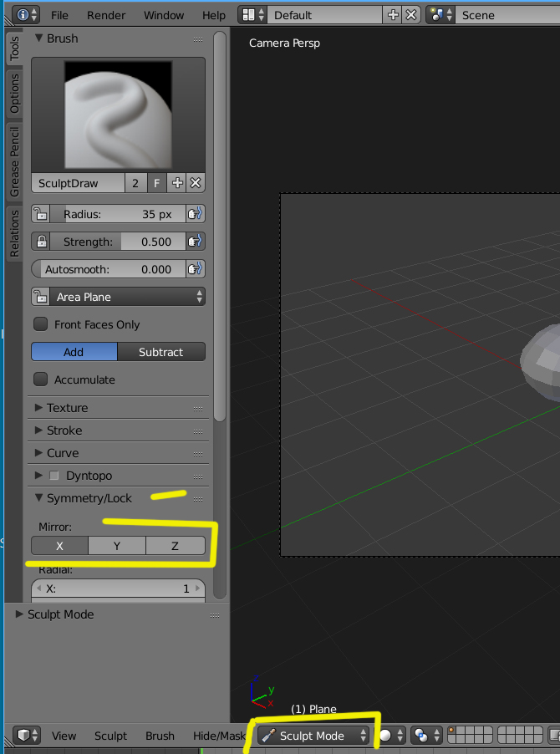The image size is (560, 754).
Task: Switch to the Relations tab
Action: pos(14,233)
